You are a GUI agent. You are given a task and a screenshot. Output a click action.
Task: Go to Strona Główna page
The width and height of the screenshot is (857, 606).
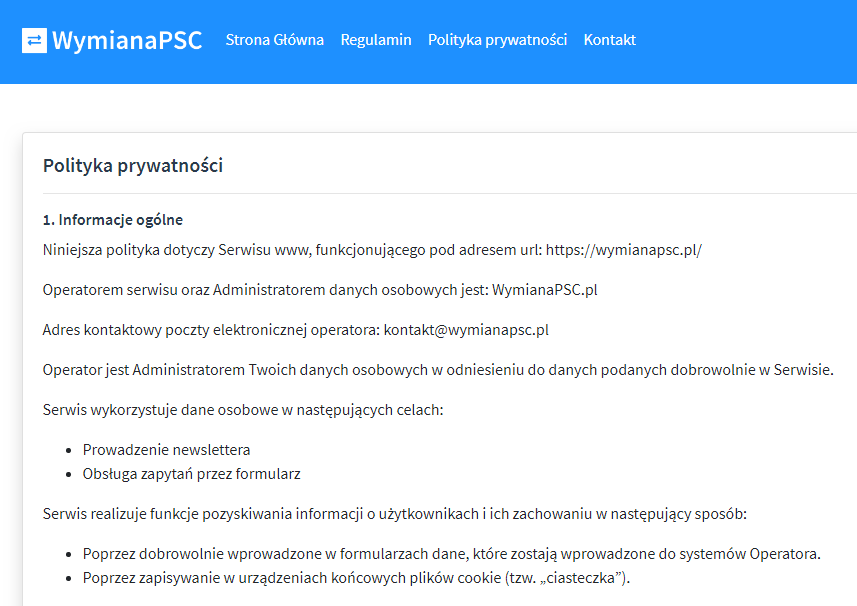pos(275,40)
